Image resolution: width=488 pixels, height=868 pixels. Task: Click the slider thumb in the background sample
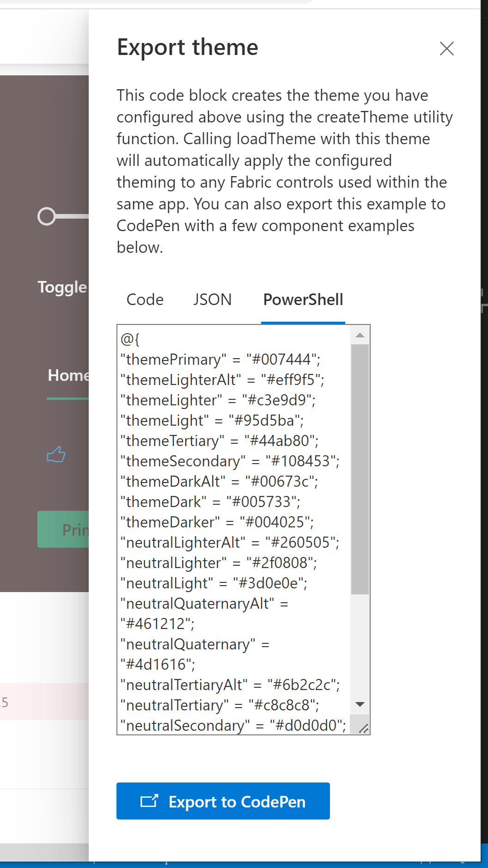click(47, 216)
